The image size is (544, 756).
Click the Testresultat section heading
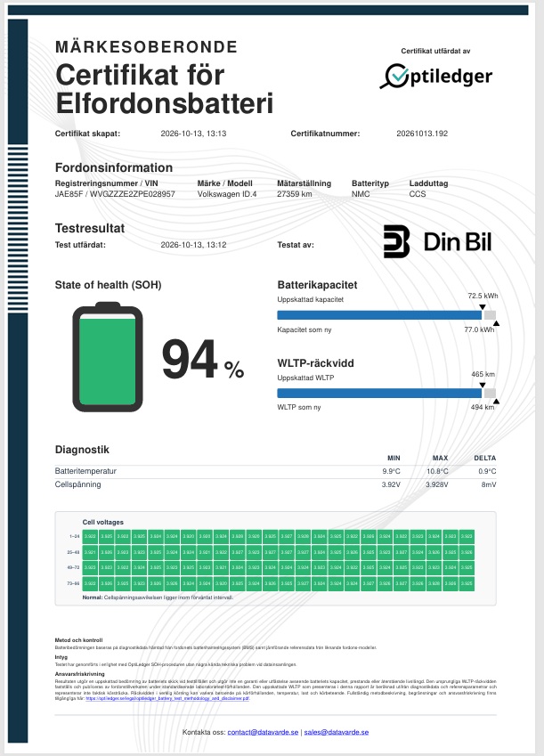(90, 228)
